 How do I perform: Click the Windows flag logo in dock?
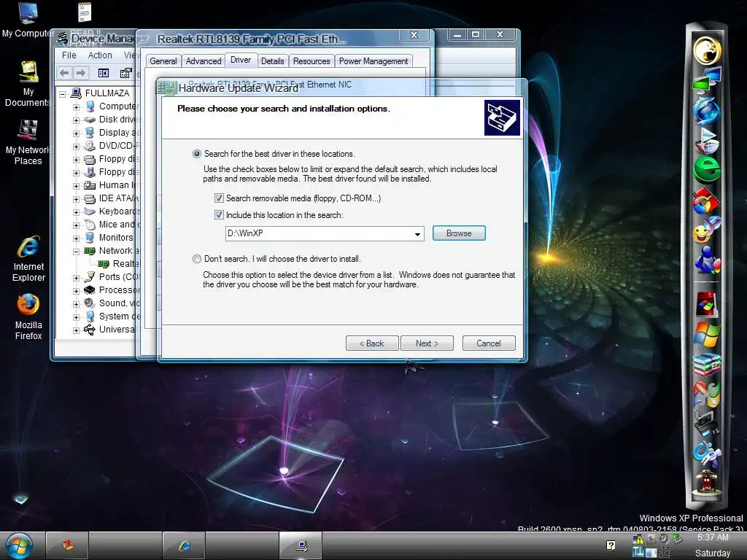pos(707,334)
